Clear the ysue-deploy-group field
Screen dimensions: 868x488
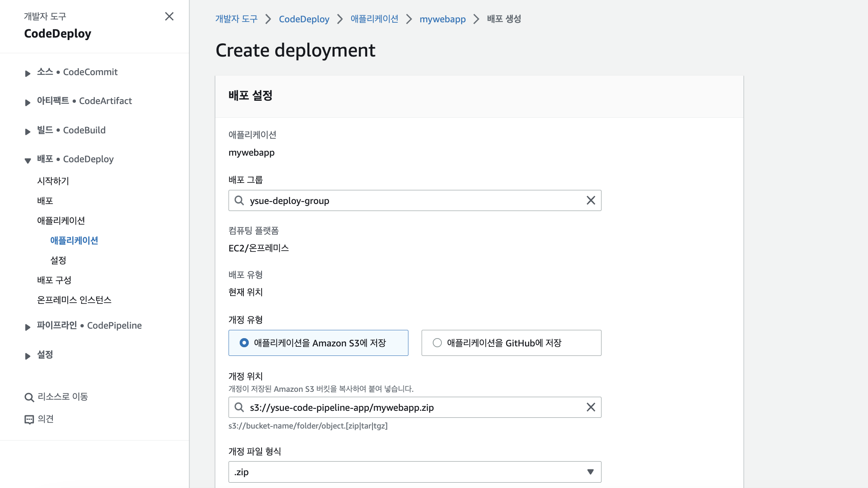591,201
